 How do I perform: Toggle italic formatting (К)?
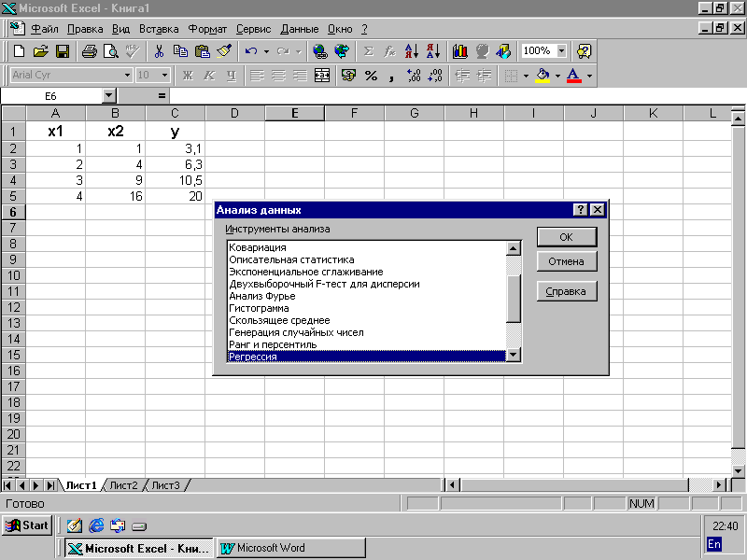pos(208,76)
